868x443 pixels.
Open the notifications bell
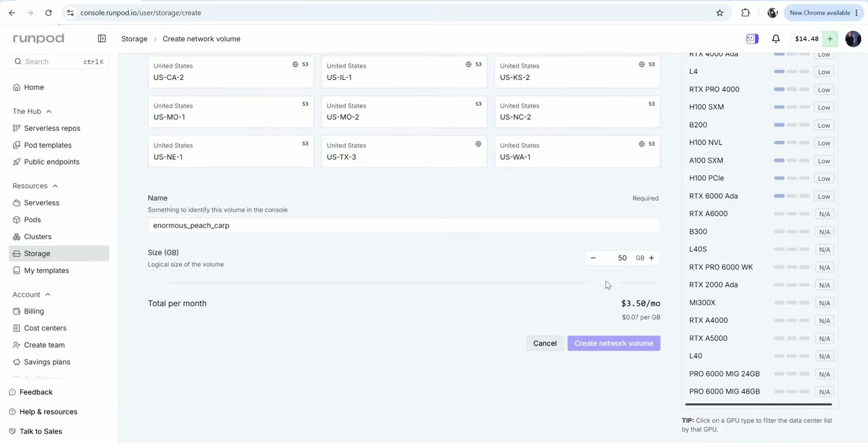pyautogui.click(x=776, y=39)
